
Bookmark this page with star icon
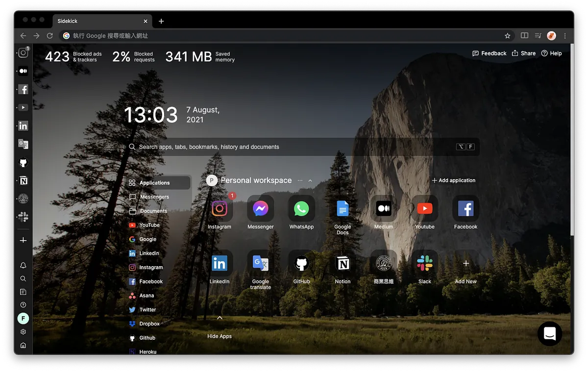click(508, 36)
